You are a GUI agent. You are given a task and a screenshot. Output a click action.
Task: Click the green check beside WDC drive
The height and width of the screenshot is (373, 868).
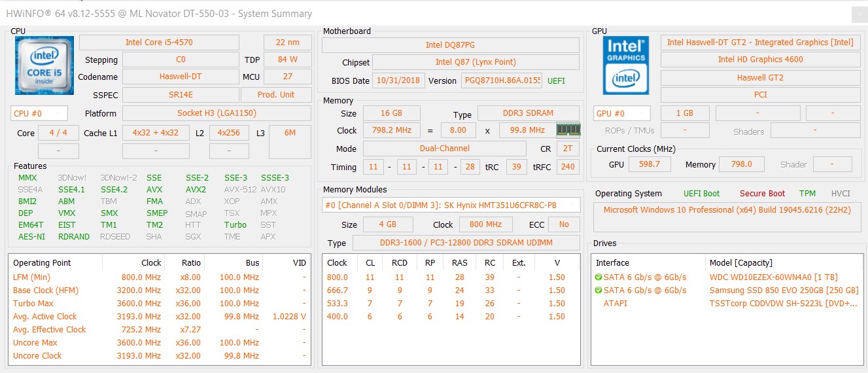(x=599, y=277)
